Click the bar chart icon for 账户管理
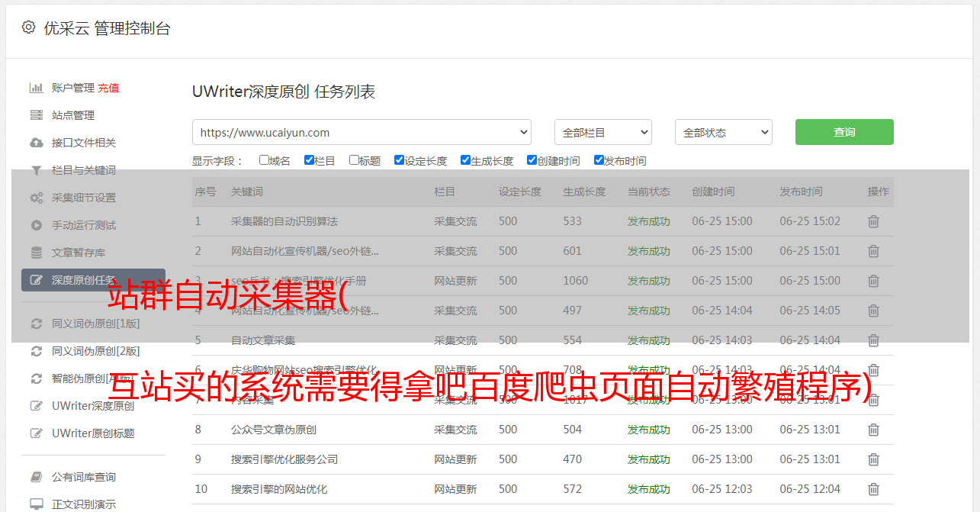Screen dimensions: 980x512 (36, 88)
